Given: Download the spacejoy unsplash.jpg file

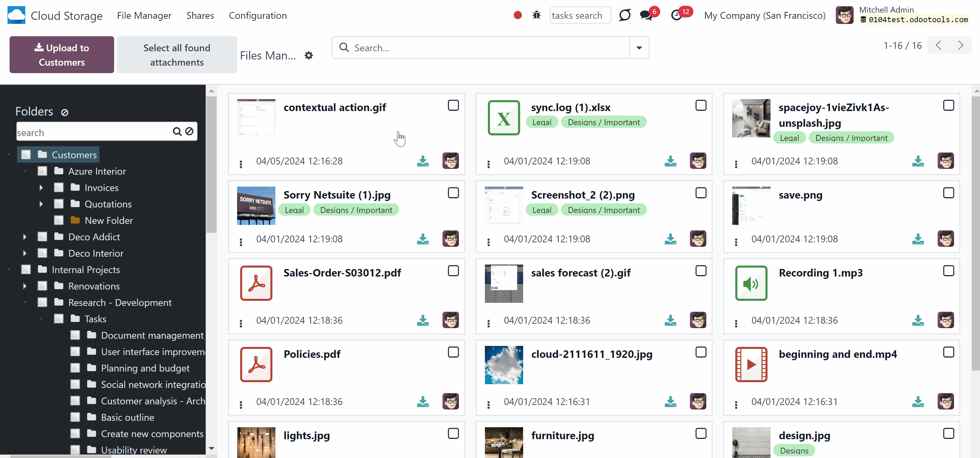Looking at the screenshot, I should tap(918, 161).
